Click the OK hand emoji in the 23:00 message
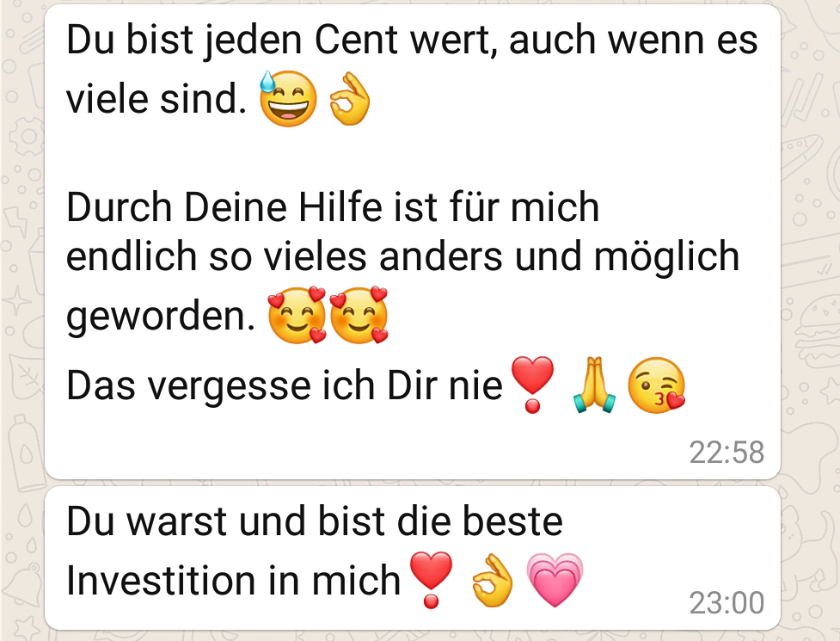 point(493,581)
